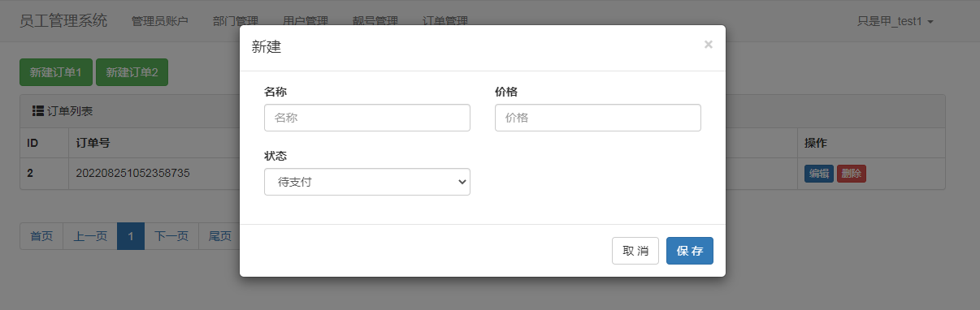Screen dimensions: 980x310
Task: Save the new order with 保存
Action: click(x=690, y=251)
